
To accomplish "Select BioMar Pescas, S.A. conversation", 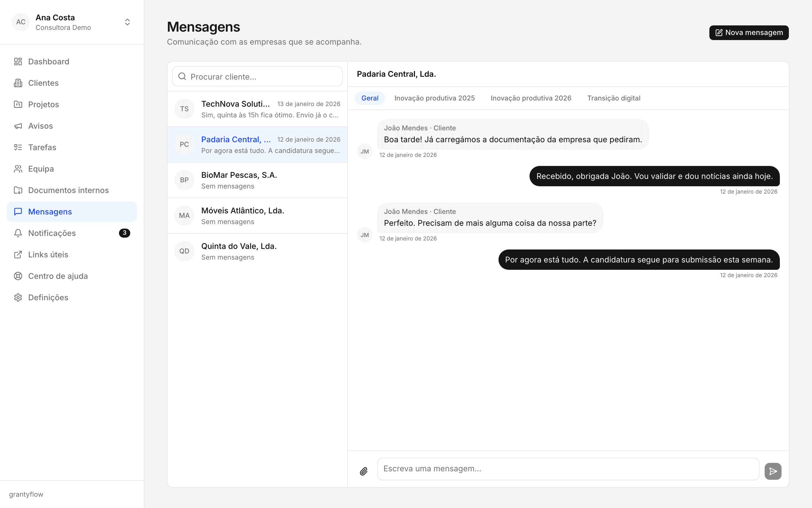I will [x=257, y=180].
